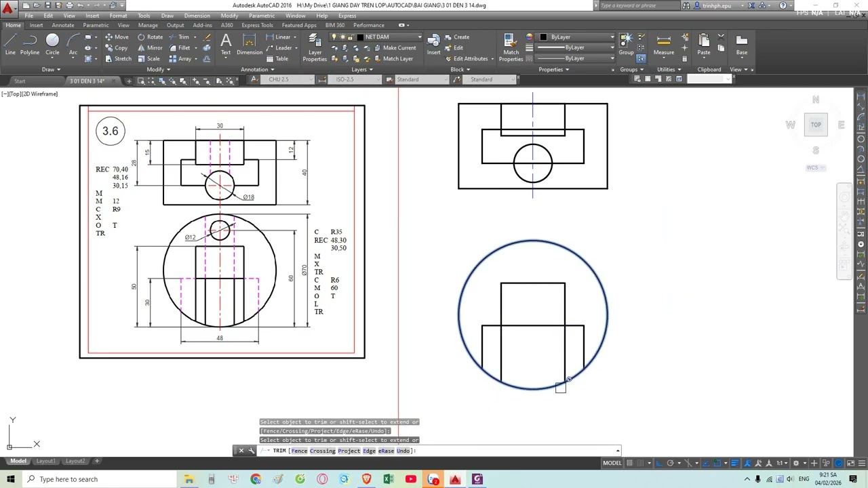868x488 pixels.
Task: Select the Scale tool
Action: pos(149,59)
